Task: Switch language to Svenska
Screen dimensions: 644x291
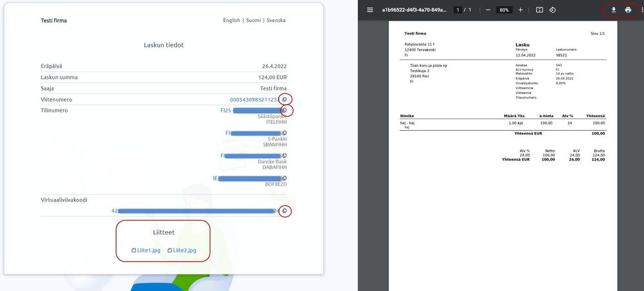Action: 276,20
